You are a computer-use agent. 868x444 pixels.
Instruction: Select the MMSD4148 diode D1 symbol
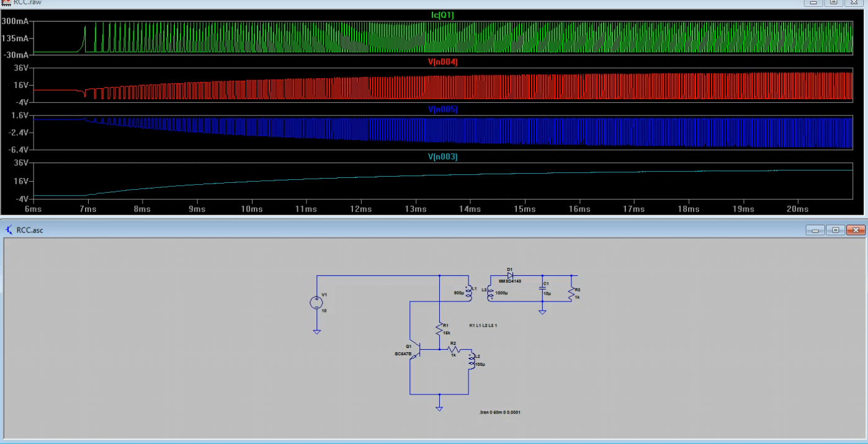coord(510,275)
